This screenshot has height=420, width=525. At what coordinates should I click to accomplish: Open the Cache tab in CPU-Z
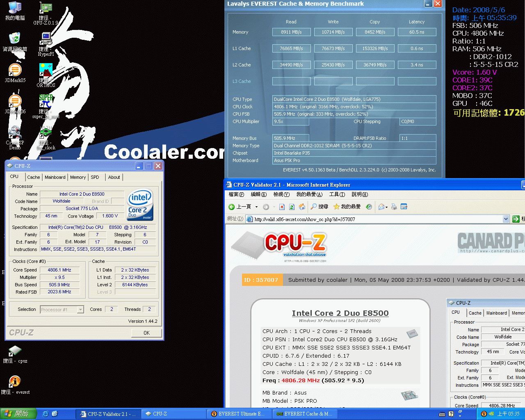(x=34, y=177)
